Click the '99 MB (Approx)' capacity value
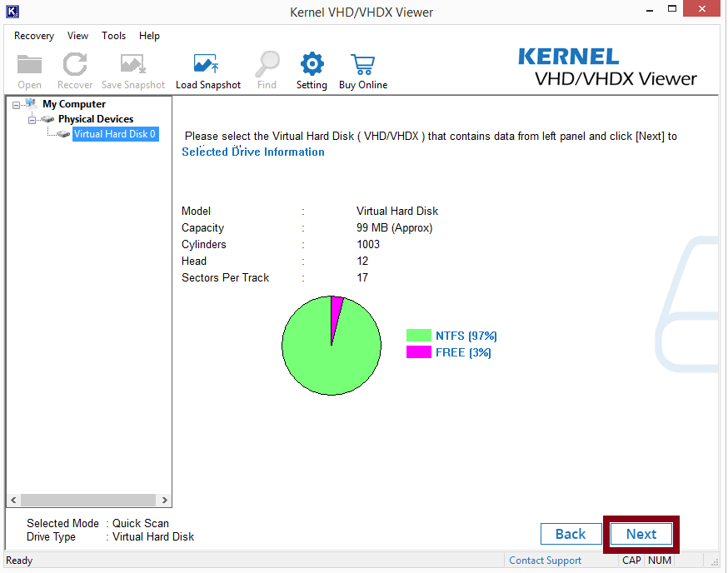Image resolution: width=728 pixels, height=573 pixels. coord(394,228)
